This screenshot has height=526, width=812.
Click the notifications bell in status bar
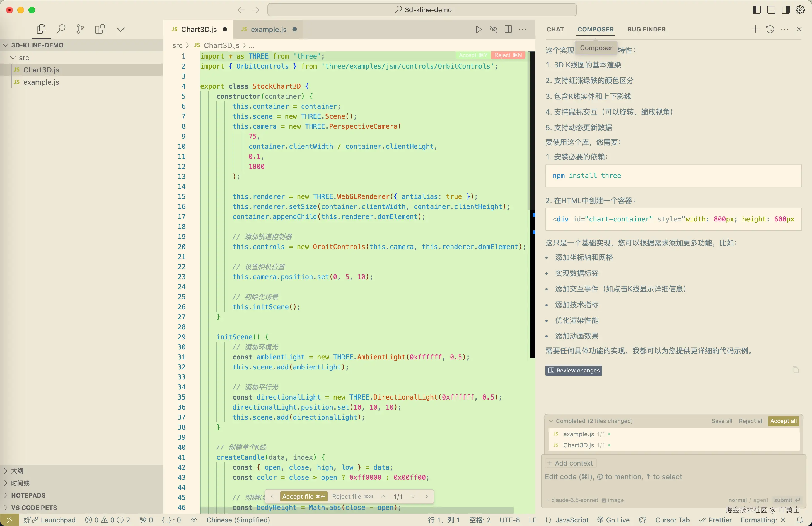(799, 520)
